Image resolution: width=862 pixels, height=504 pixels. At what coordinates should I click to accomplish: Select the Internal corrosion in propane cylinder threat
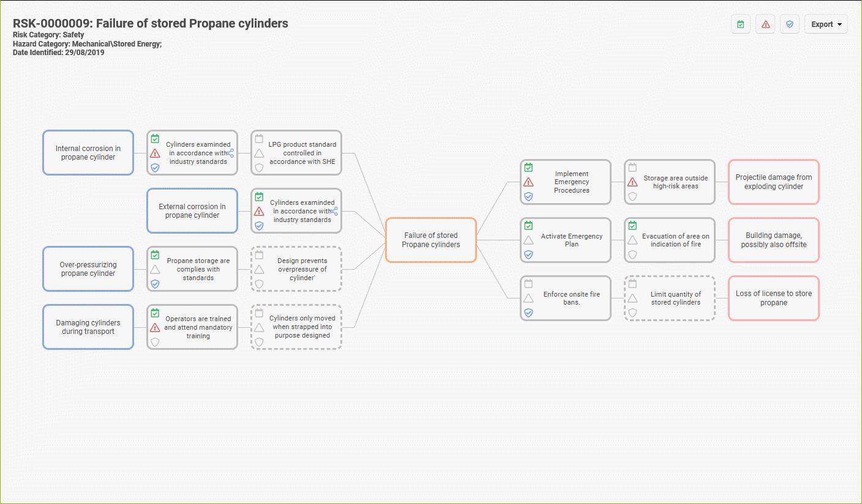click(88, 153)
